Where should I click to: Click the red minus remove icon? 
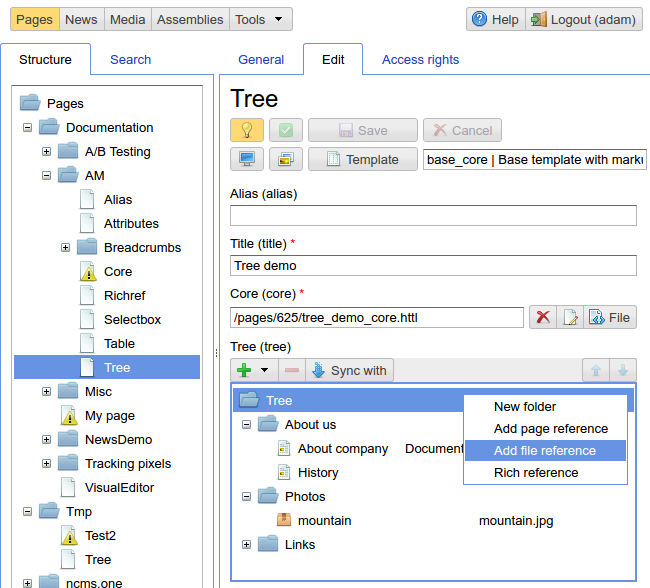(x=292, y=370)
